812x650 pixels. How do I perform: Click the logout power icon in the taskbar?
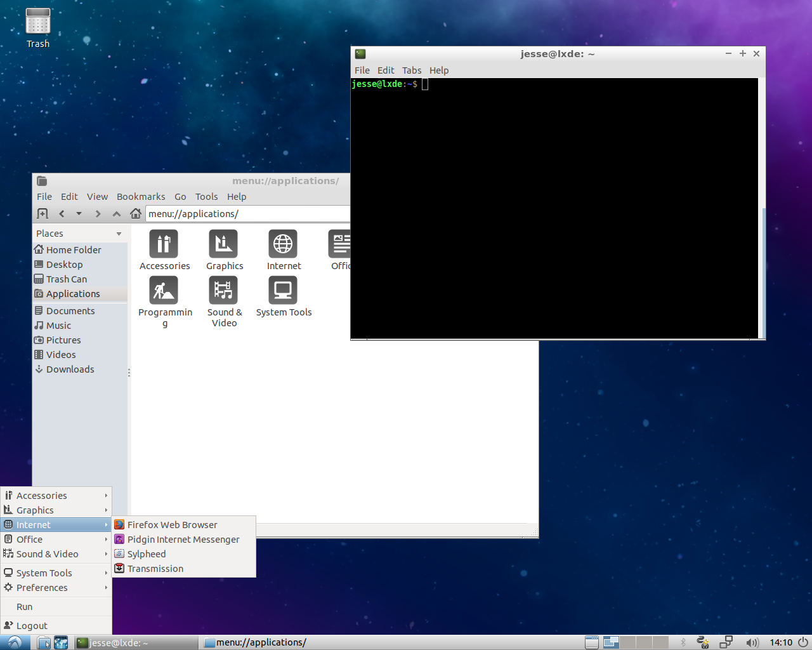(802, 642)
